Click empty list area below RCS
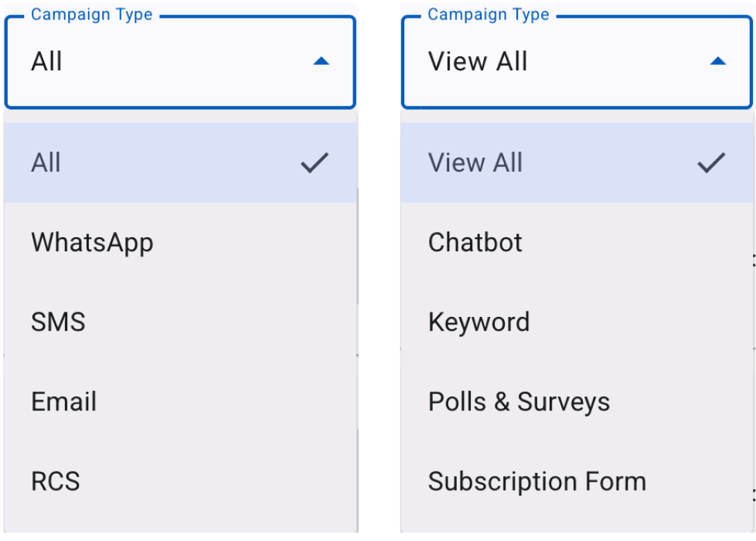 pos(180,526)
